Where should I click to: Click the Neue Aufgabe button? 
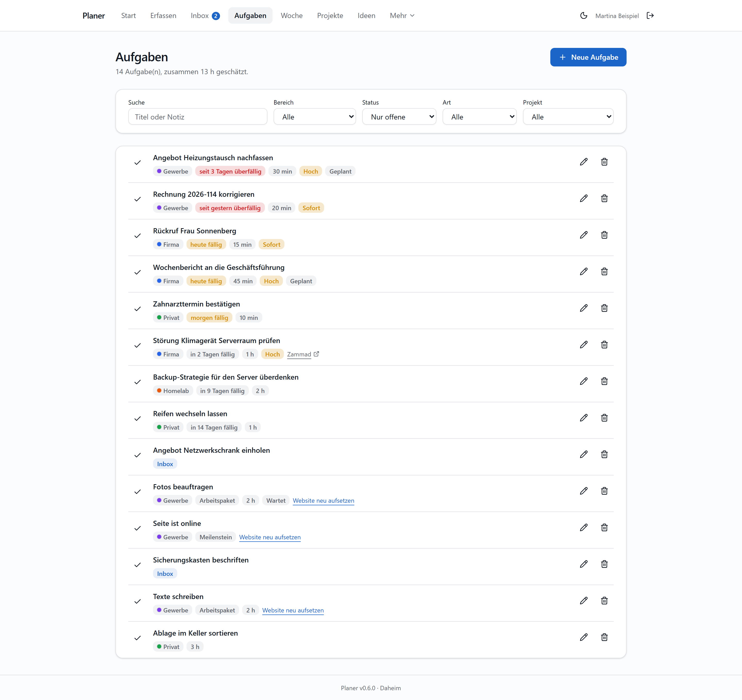click(588, 57)
